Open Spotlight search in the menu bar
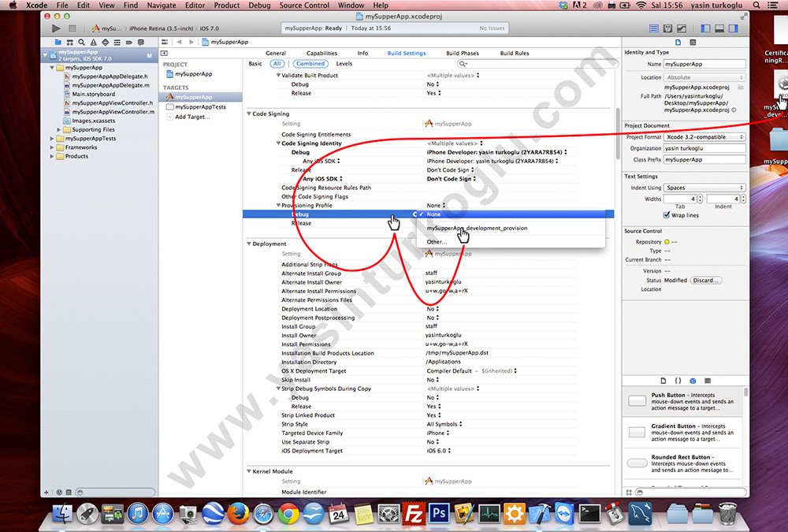Image resolution: width=788 pixels, height=532 pixels. pos(756,5)
